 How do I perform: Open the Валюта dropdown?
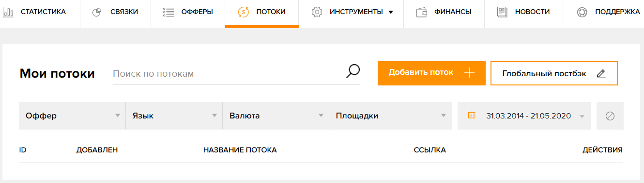click(276, 116)
